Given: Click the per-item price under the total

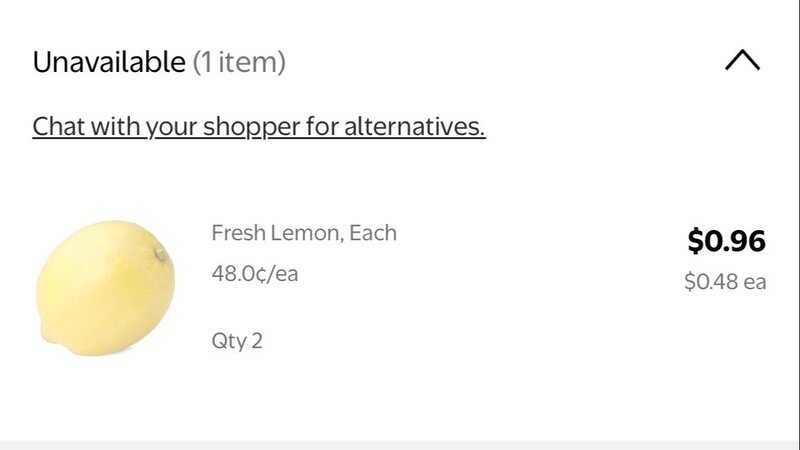Looking at the screenshot, I should [x=725, y=282].
